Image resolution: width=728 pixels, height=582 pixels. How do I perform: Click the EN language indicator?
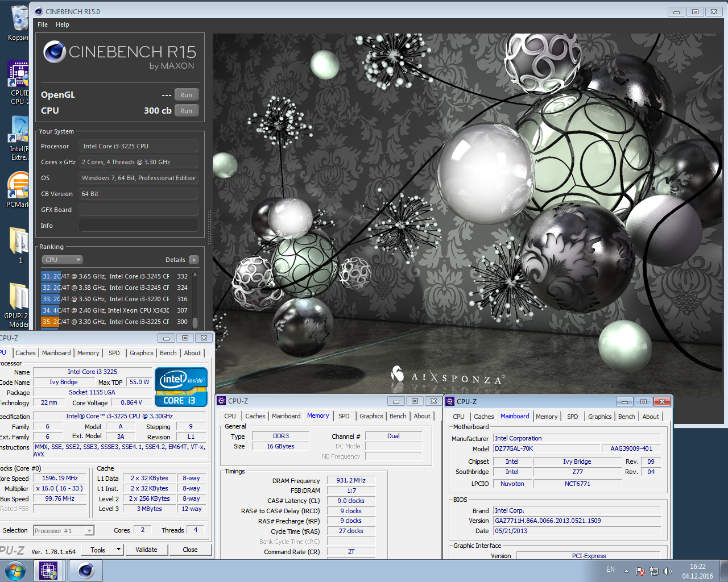[610, 569]
